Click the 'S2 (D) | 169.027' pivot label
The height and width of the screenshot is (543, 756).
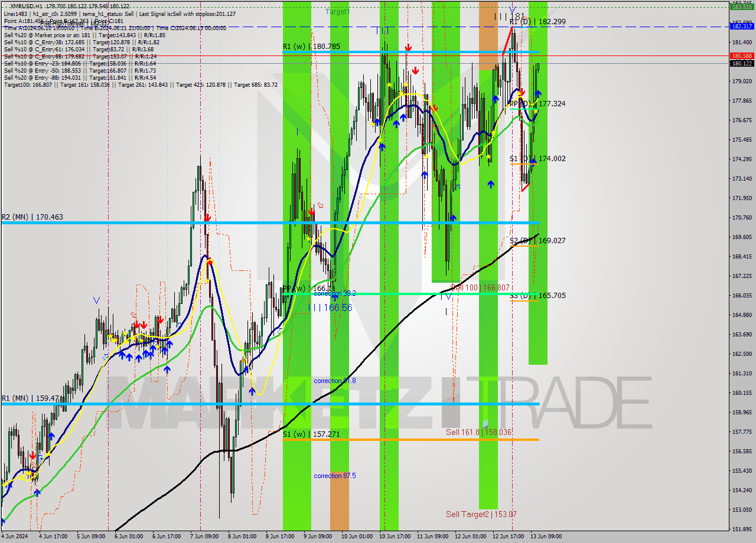[x=537, y=241]
